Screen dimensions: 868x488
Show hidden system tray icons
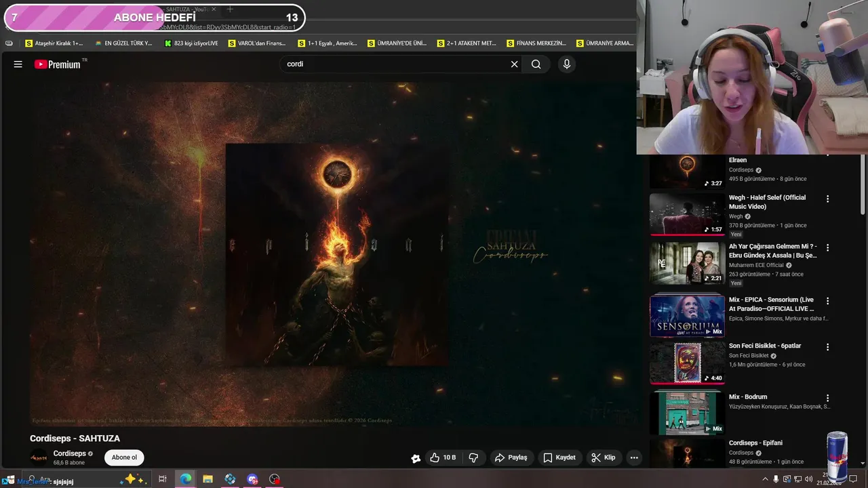[766, 479]
